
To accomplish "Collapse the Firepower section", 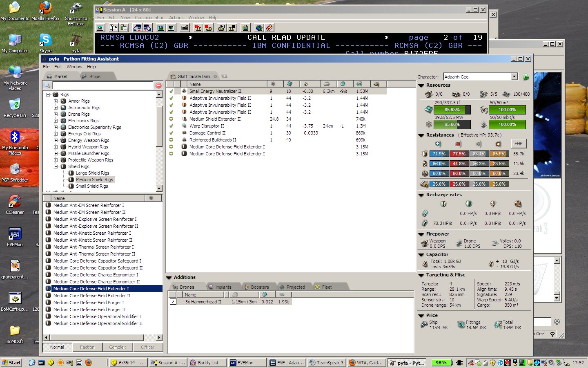I will pos(421,234).
